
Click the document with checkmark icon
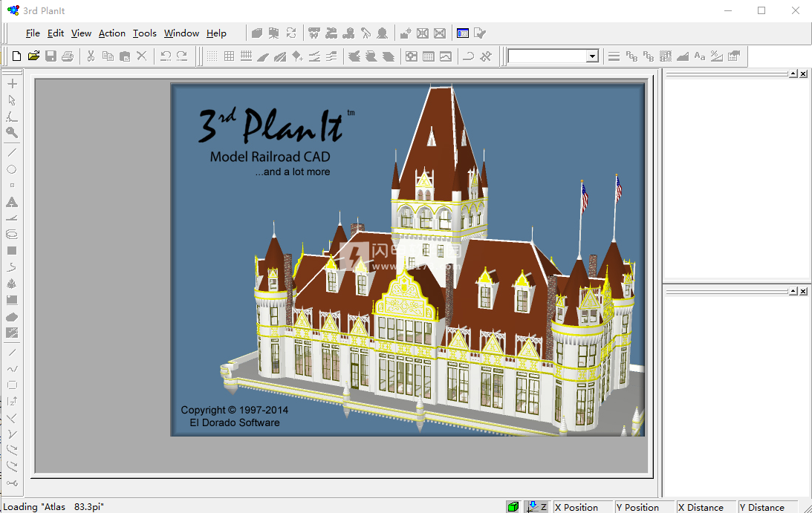[x=480, y=33]
